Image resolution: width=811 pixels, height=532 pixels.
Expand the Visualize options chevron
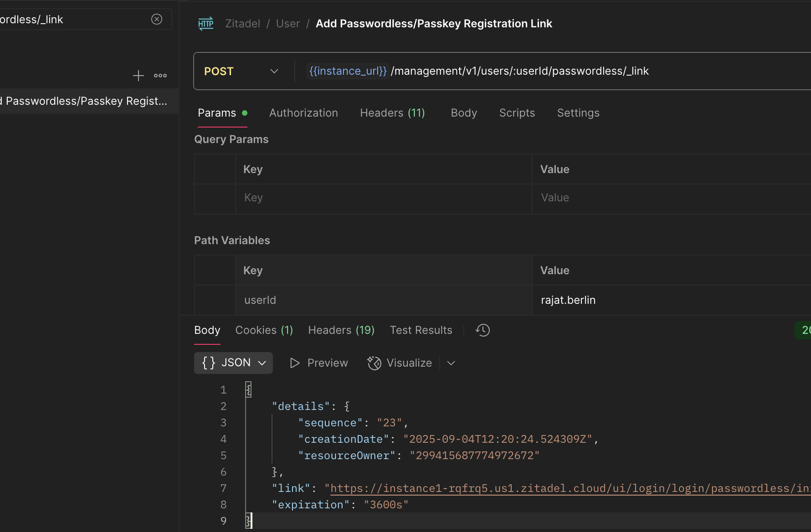click(x=451, y=363)
